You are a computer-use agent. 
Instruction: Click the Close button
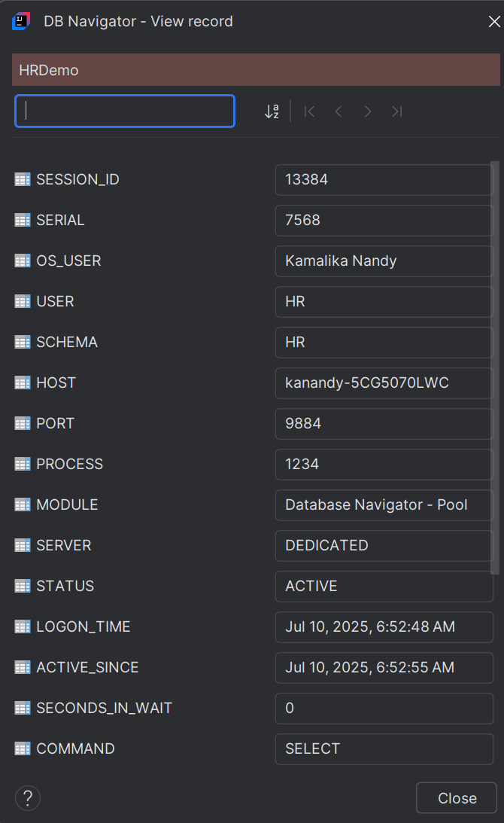pyautogui.click(x=457, y=798)
